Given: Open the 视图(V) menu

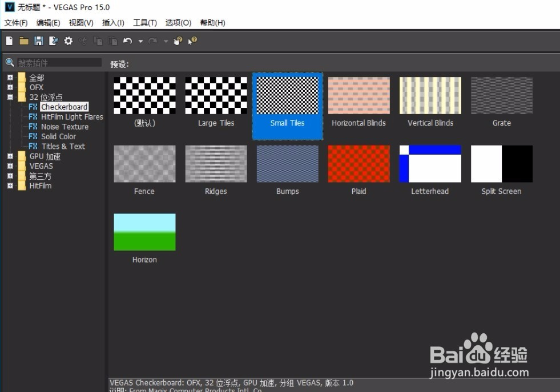Looking at the screenshot, I should tap(81, 23).
